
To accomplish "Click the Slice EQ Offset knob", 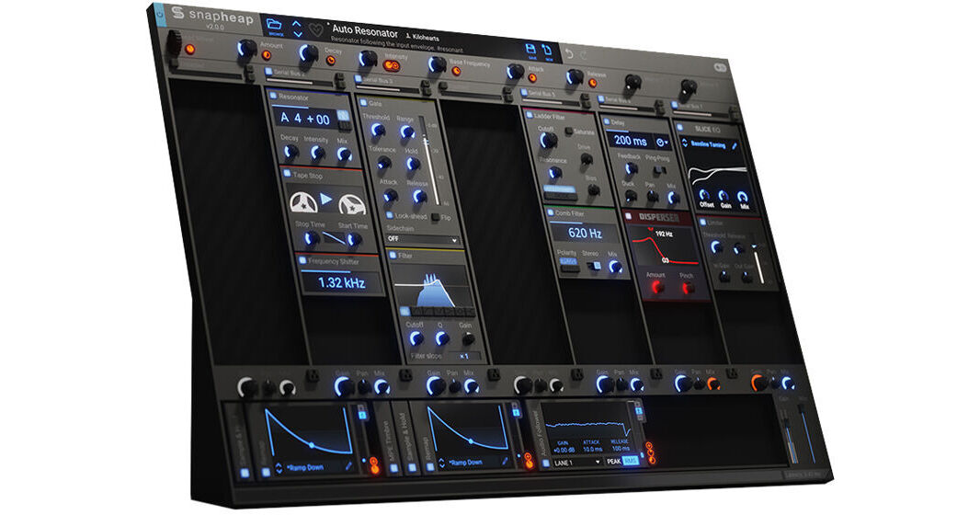I will tap(704, 195).
